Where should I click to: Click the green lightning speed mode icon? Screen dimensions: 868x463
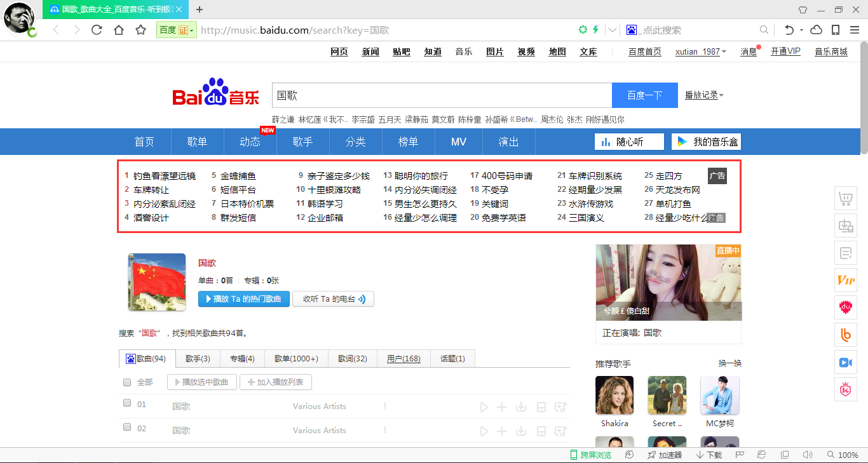pos(595,30)
